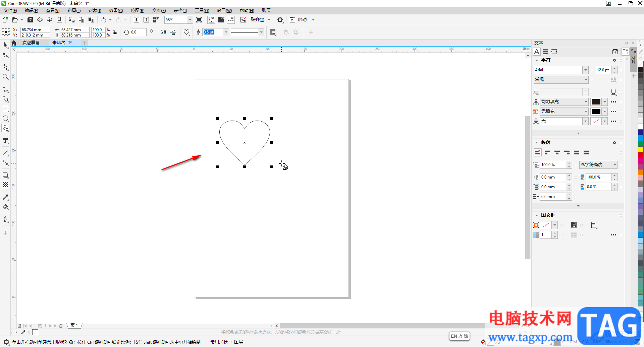Click the Options gear icon
The height and width of the screenshot is (347, 644).
pyautogui.click(x=280, y=20)
